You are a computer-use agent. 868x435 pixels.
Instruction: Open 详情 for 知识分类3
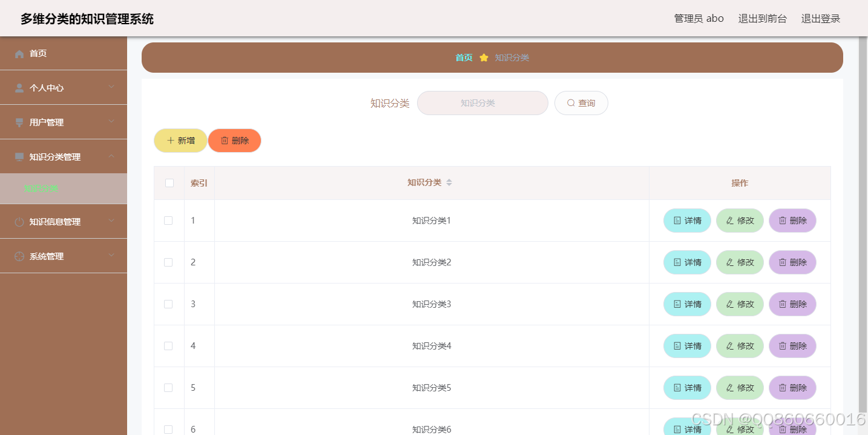(687, 304)
